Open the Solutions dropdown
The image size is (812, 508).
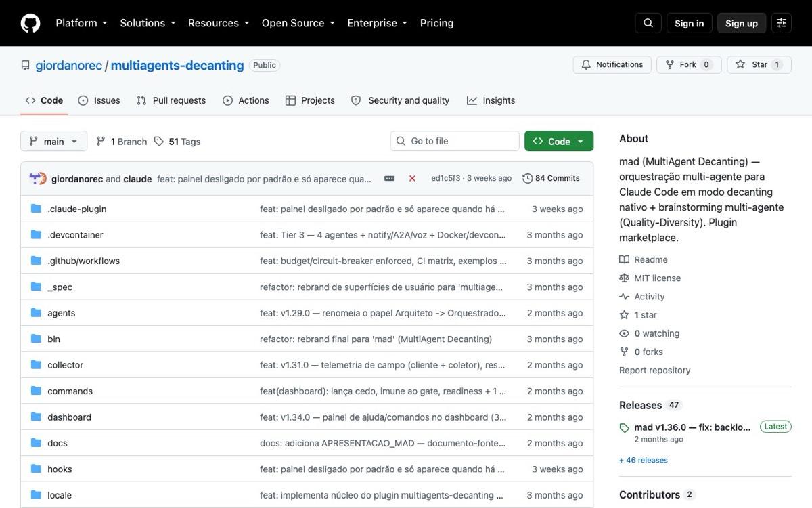[x=148, y=23]
